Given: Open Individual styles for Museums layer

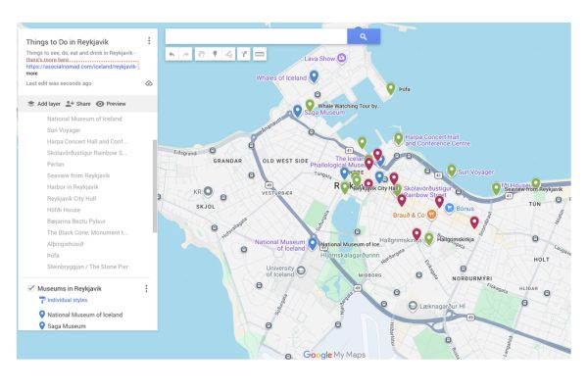Looking at the screenshot, I should tap(63, 300).
